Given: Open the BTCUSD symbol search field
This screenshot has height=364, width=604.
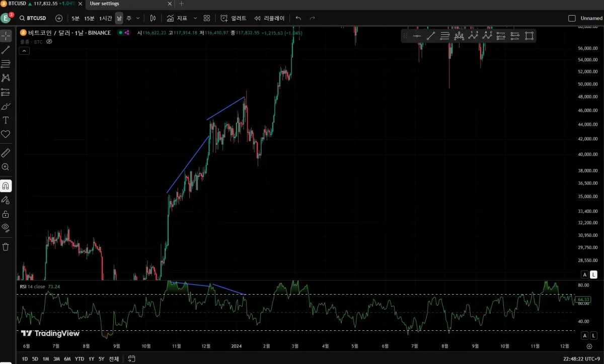Looking at the screenshot, I should [x=33, y=18].
